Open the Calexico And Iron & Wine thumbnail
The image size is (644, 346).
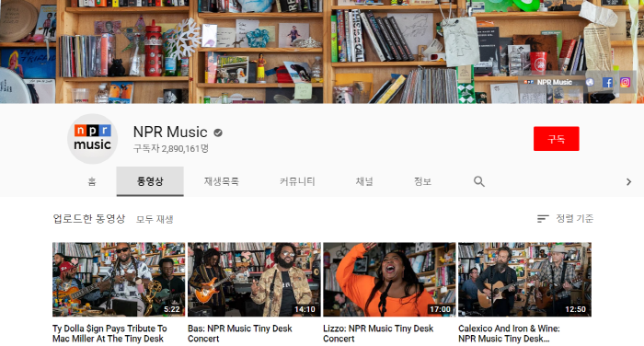click(x=525, y=280)
